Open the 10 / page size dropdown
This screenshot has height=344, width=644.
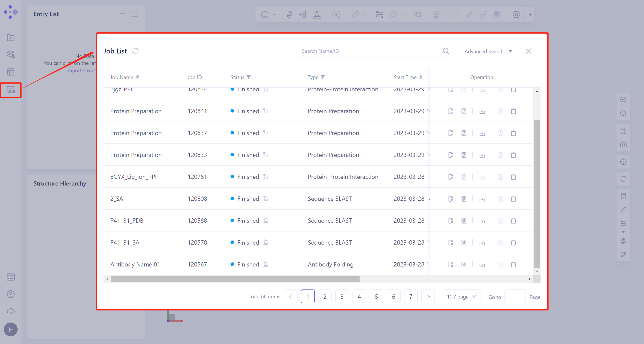tap(461, 297)
